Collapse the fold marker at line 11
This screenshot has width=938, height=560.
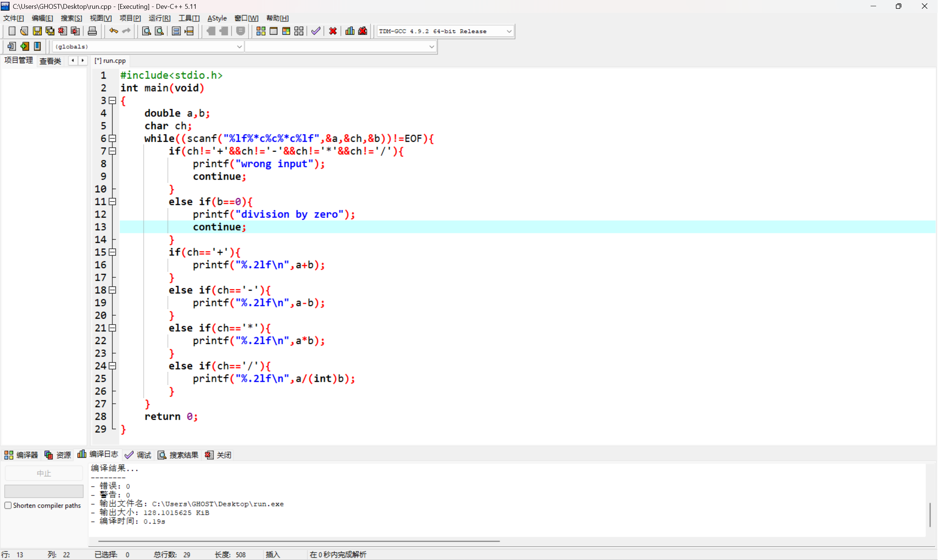112,201
